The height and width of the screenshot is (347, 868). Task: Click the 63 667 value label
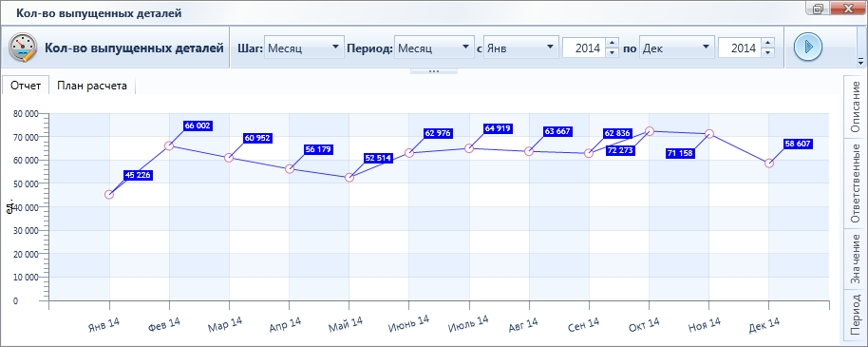click(557, 131)
